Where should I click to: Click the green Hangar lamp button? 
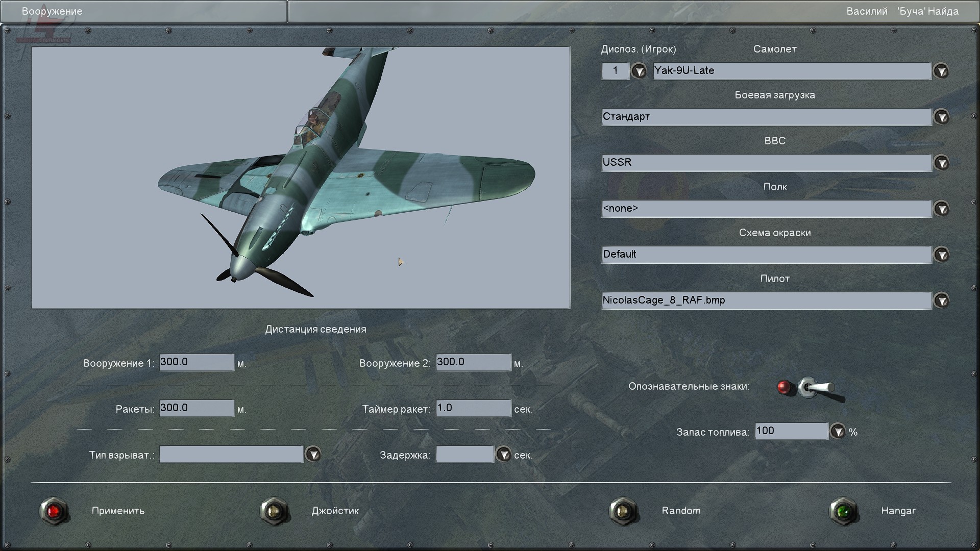(x=843, y=511)
